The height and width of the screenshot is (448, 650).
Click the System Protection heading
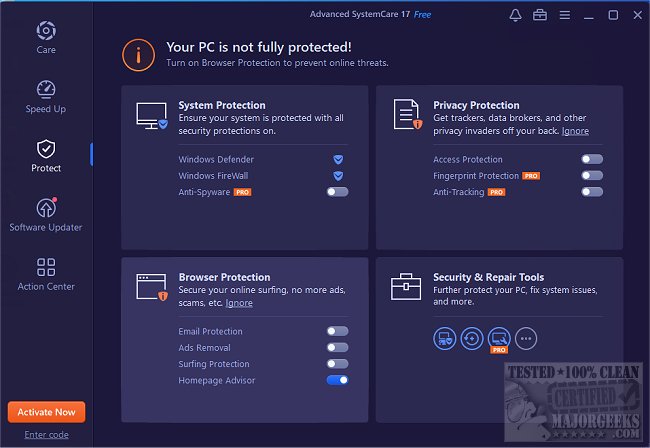(x=222, y=105)
